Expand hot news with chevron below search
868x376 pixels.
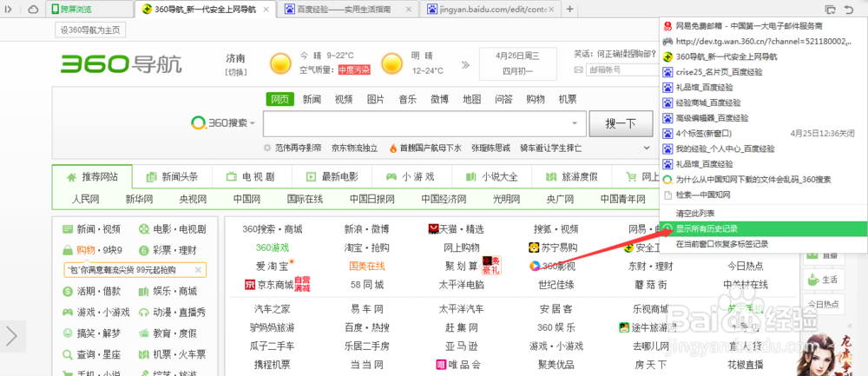(x=647, y=148)
